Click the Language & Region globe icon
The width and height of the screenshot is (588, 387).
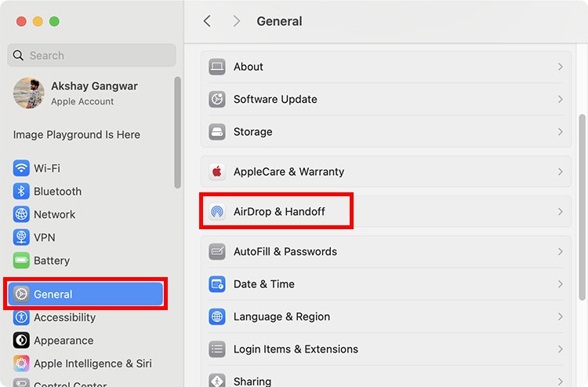(216, 317)
